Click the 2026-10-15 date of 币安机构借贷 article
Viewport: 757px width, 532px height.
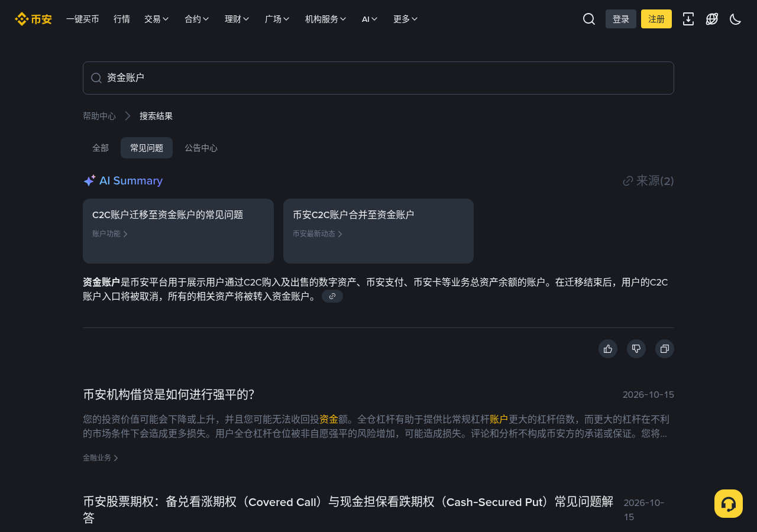click(648, 395)
